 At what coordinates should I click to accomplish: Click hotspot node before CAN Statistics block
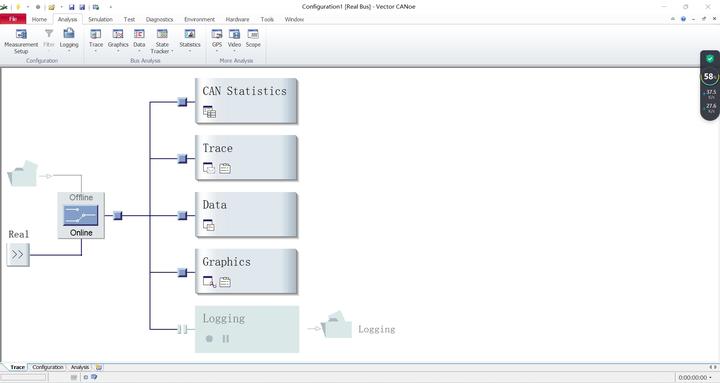pyautogui.click(x=182, y=102)
